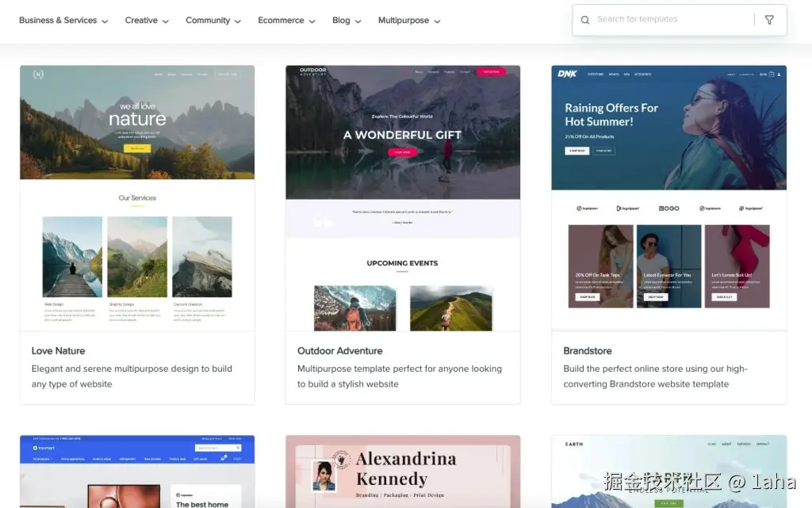812x508 pixels.
Task: Click the search magnifier icon
Action: (585, 20)
